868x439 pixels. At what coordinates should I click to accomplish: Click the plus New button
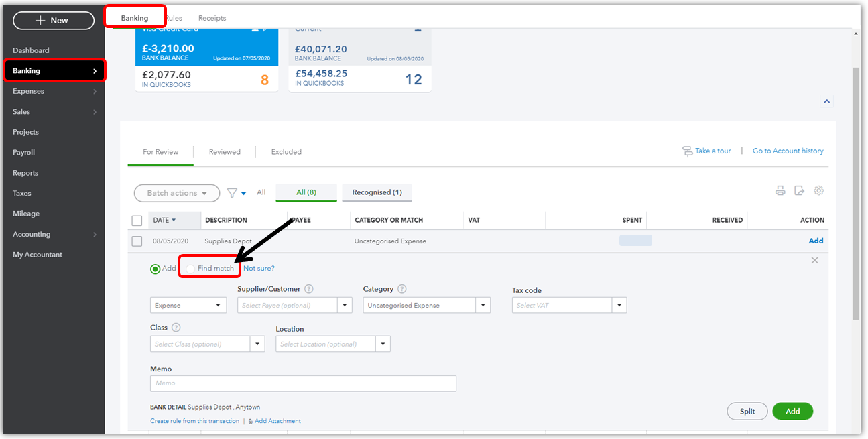click(x=54, y=21)
